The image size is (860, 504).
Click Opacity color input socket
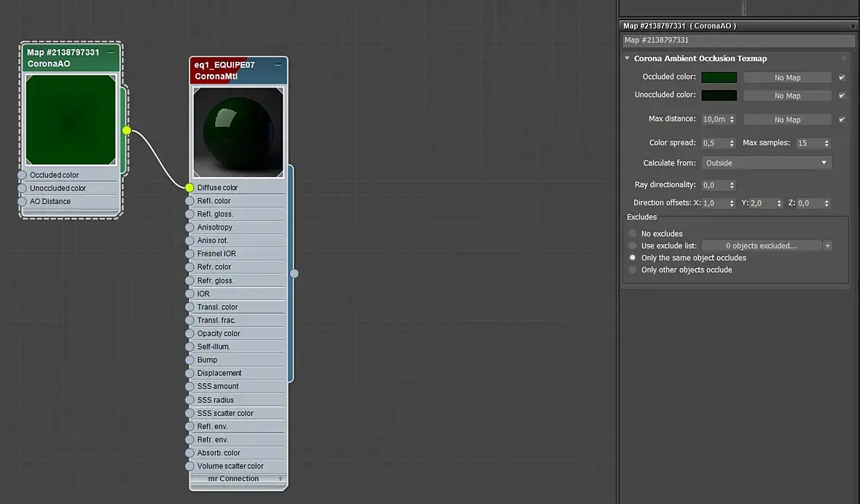(189, 333)
